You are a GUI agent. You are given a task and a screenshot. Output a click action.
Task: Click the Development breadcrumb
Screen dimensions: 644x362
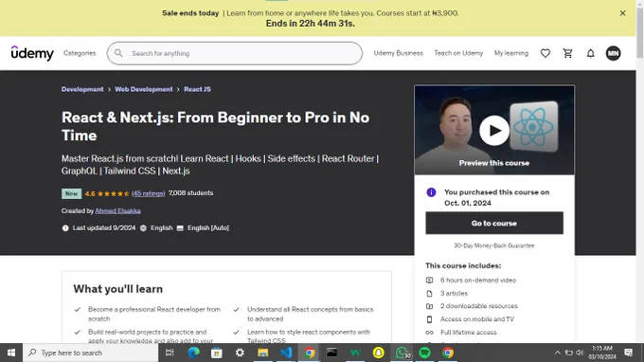(x=82, y=89)
